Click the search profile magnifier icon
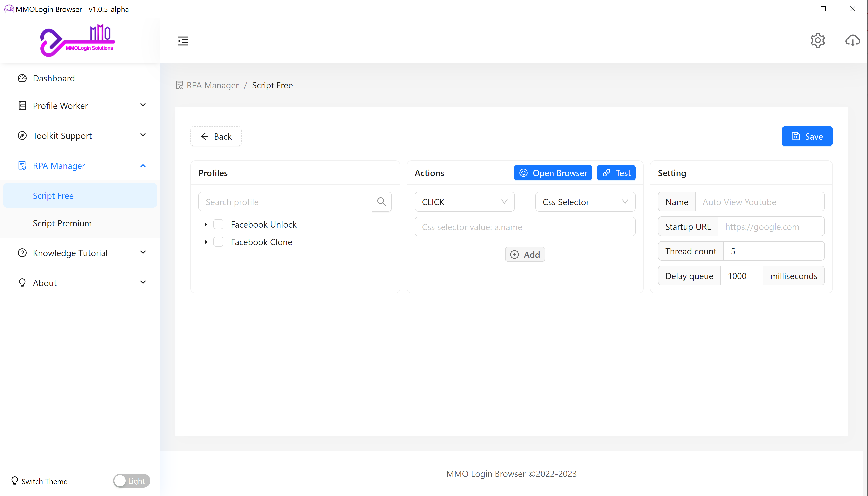 (381, 202)
